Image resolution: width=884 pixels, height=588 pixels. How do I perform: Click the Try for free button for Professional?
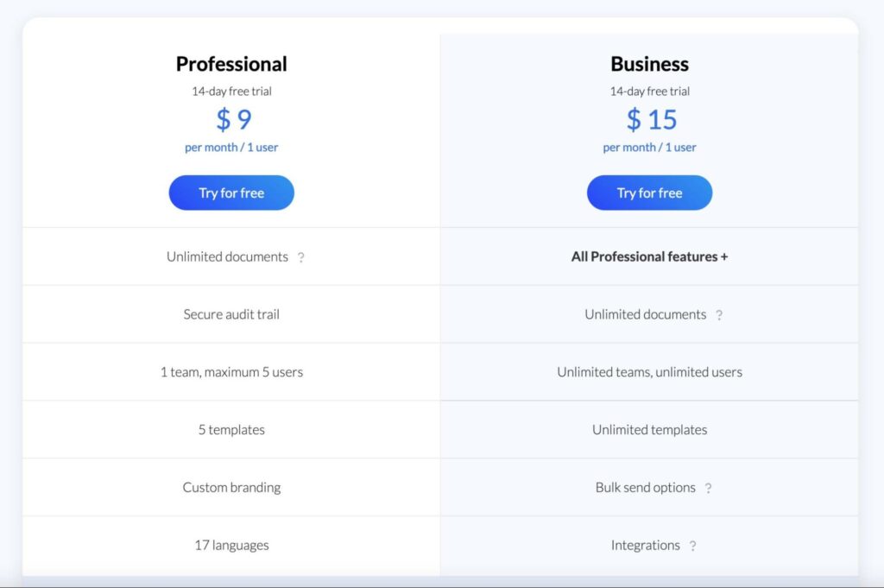tap(230, 193)
